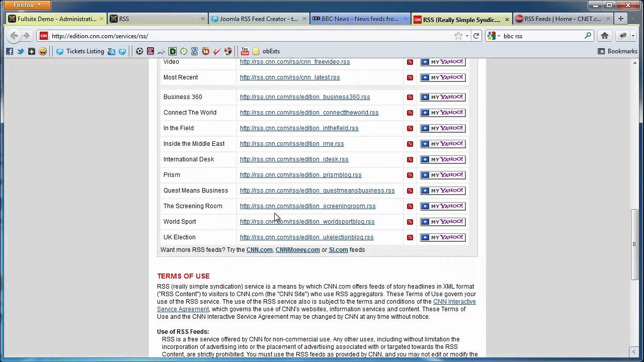Open the Twitter bookmark icon
The width and height of the screenshot is (644, 362).
[21, 51]
